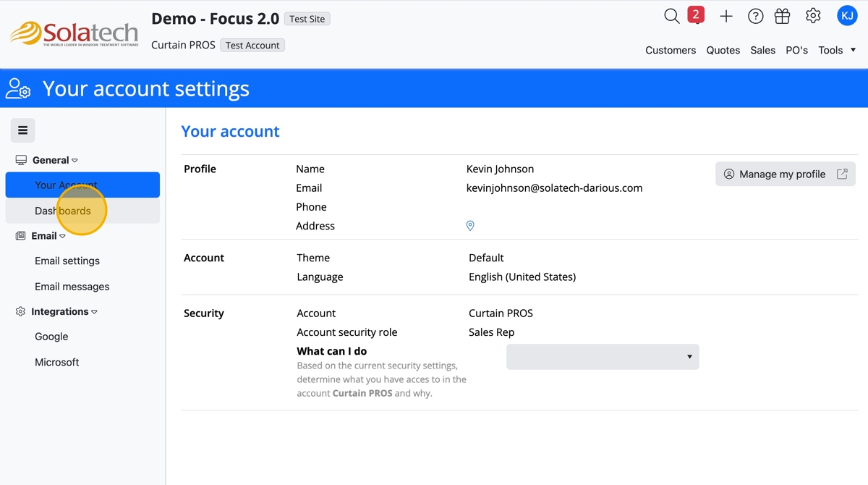Open Email settings in sidebar
The image size is (868, 485).
pos(67,261)
